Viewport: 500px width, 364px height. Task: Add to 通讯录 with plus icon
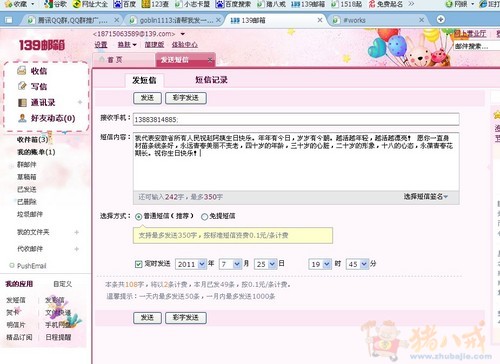[x=80, y=102]
